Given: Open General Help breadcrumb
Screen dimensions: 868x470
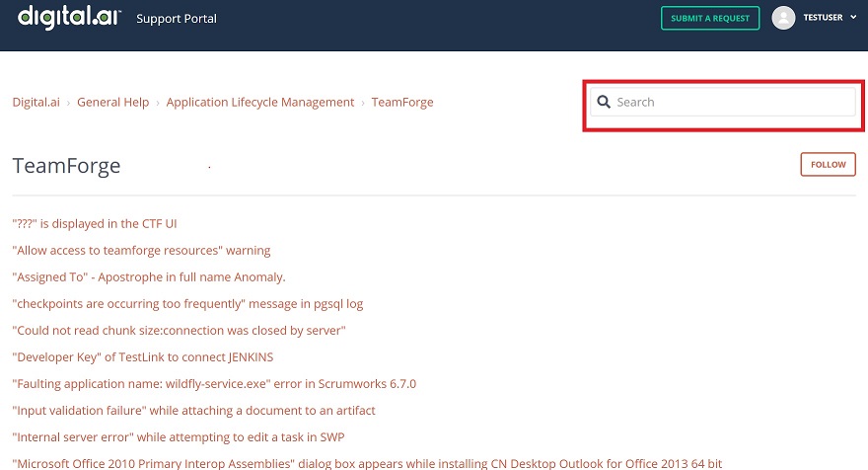Looking at the screenshot, I should [113, 102].
